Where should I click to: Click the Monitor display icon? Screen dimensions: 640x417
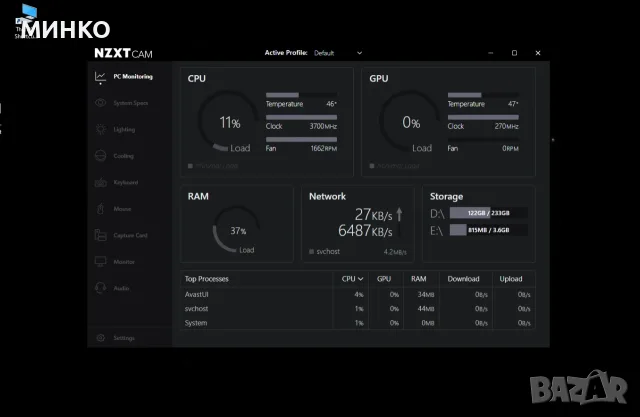click(100, 262)
